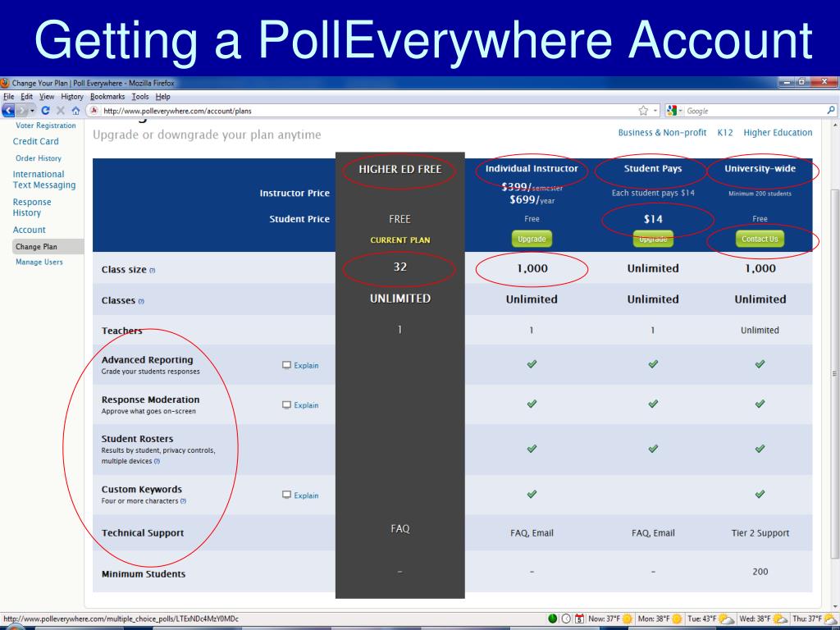The width and height of the screenshot is (840, 630).
Task: Click the Individual Instructor plan header
Action: 532,168
